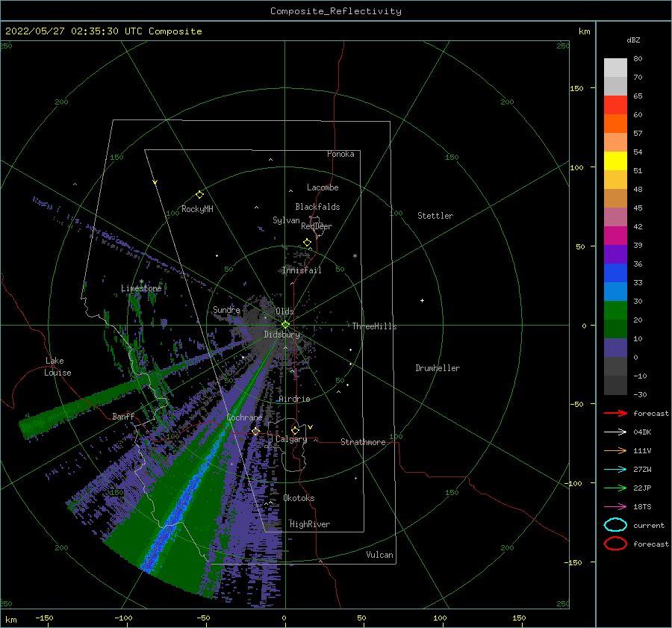Select the bright green 30 dBZ swatch
This screenshot has height=628, width=672.
click(x=615, y=310)
